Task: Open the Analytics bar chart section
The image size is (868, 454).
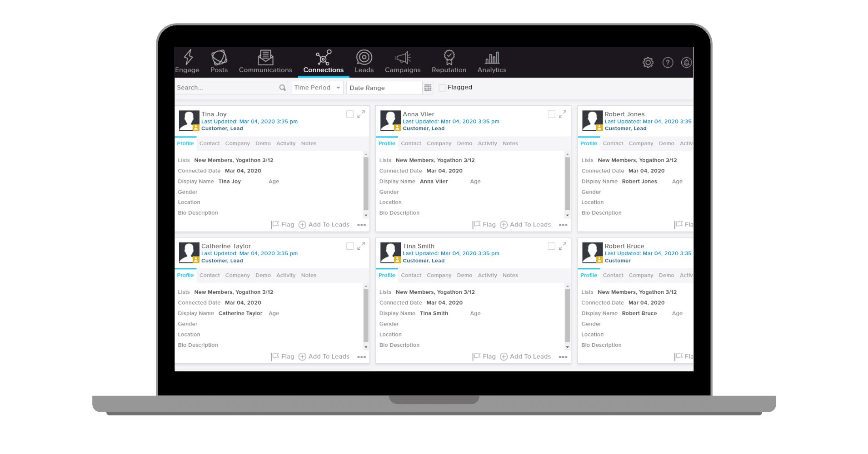Action: (492, 61)
